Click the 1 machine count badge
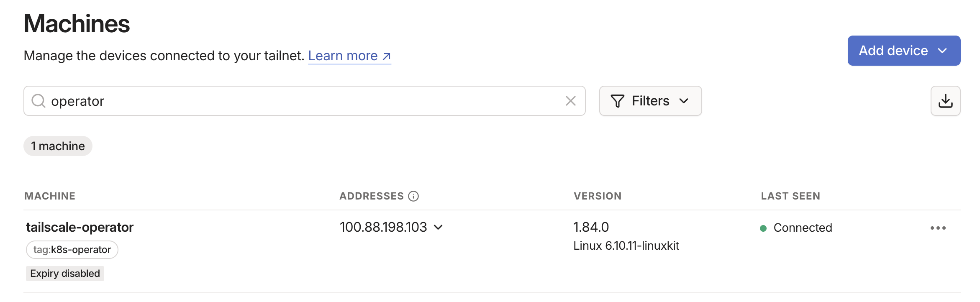980x302 pixels. [58, 146]
